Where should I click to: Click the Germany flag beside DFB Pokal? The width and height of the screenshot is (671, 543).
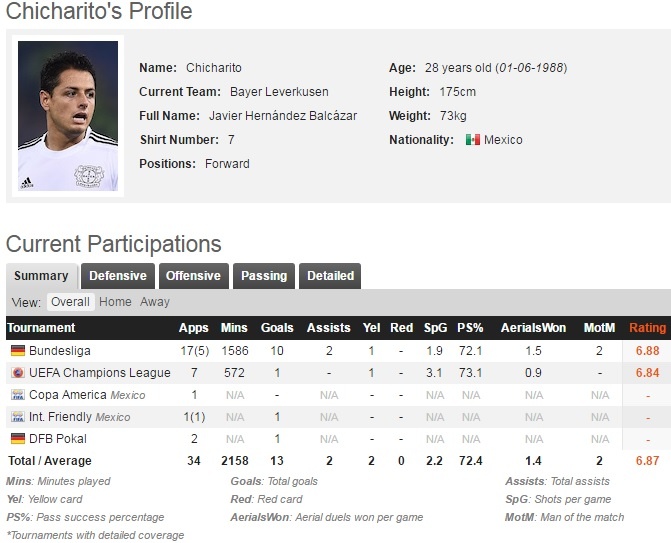click(x=17, y=439)
